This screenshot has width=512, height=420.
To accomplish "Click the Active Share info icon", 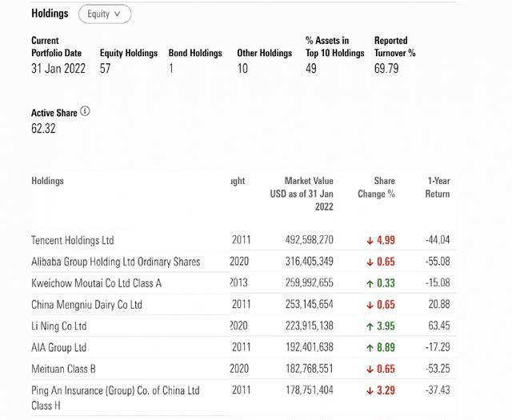I will (x=85, y=111).
